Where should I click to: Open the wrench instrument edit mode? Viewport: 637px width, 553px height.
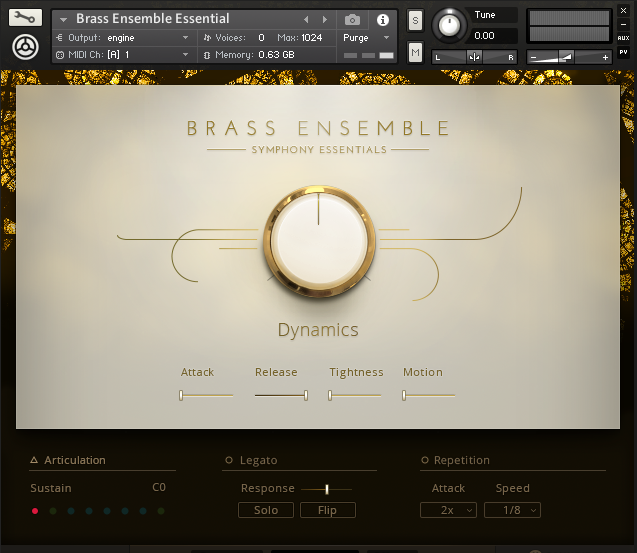click(x=25, y=17)
